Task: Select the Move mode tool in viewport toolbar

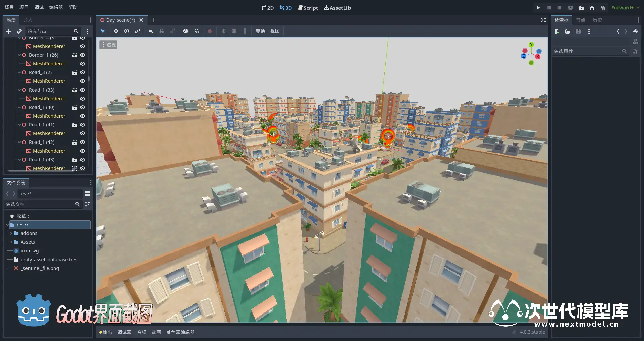Action: (116, 31)
